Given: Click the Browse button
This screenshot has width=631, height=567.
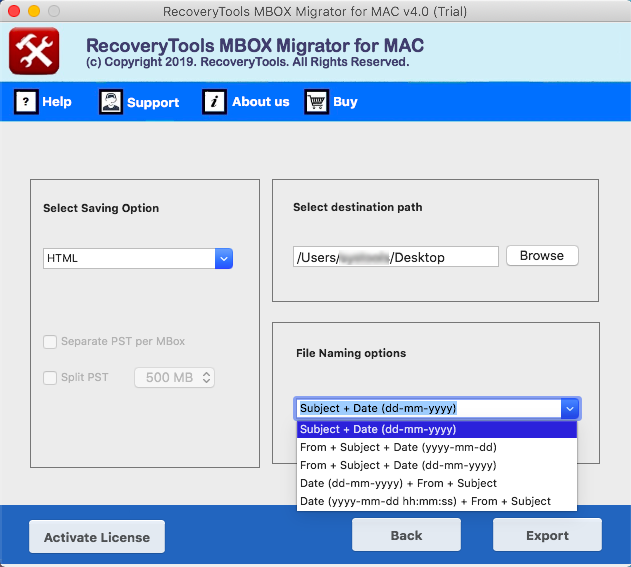Looking at the screenshot, I should (542, 256).
